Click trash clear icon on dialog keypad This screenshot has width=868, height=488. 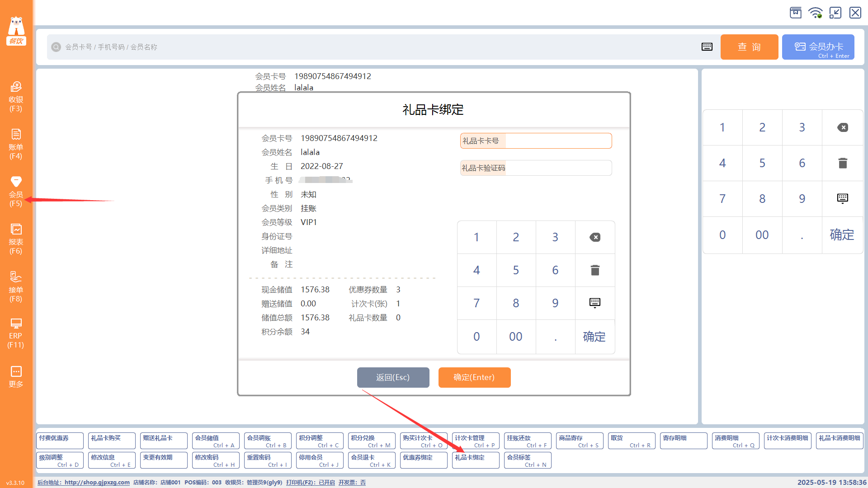(x=595, y=270)
